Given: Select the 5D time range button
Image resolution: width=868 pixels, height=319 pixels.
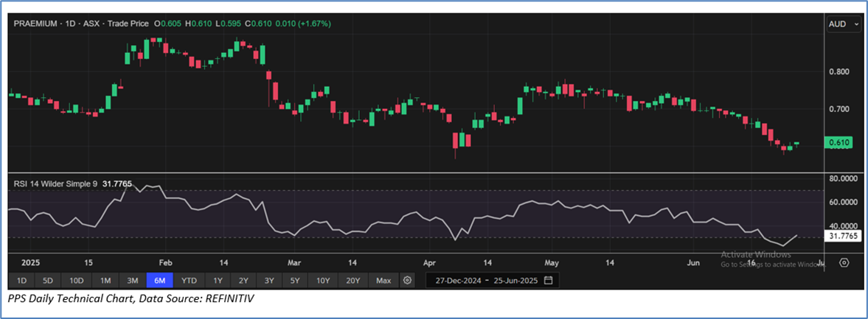Looking at the screenshot, I should [x=46, y=280].
